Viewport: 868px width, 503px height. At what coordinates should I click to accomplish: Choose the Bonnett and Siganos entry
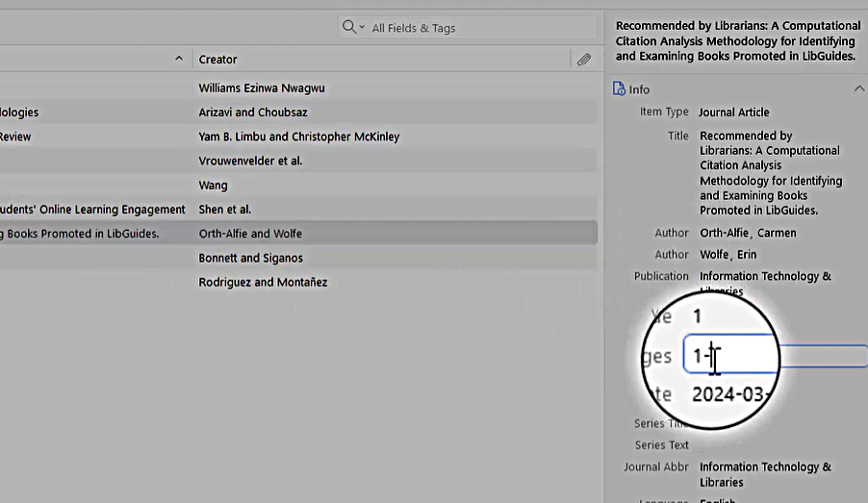tap(250, 258)
